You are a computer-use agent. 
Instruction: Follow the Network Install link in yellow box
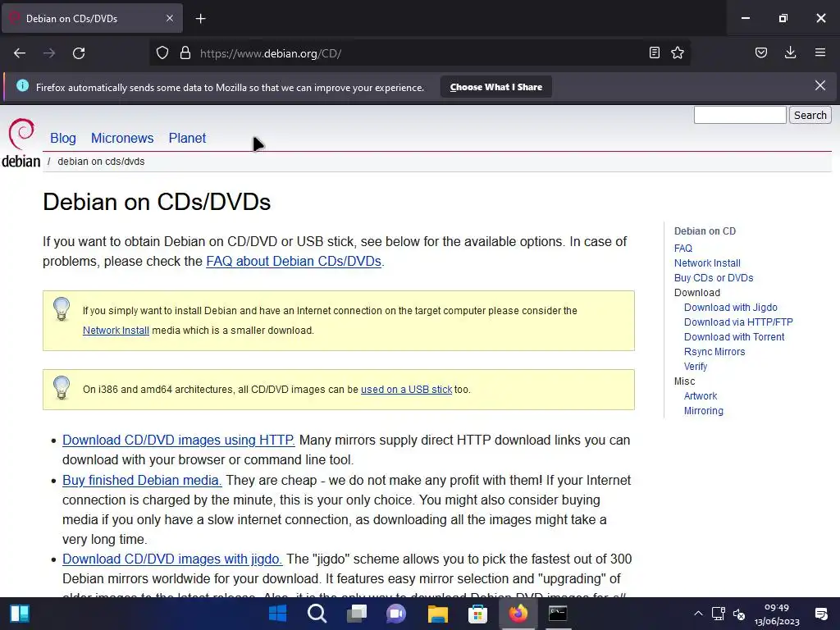pyautogui.click(x=116, y=331)
